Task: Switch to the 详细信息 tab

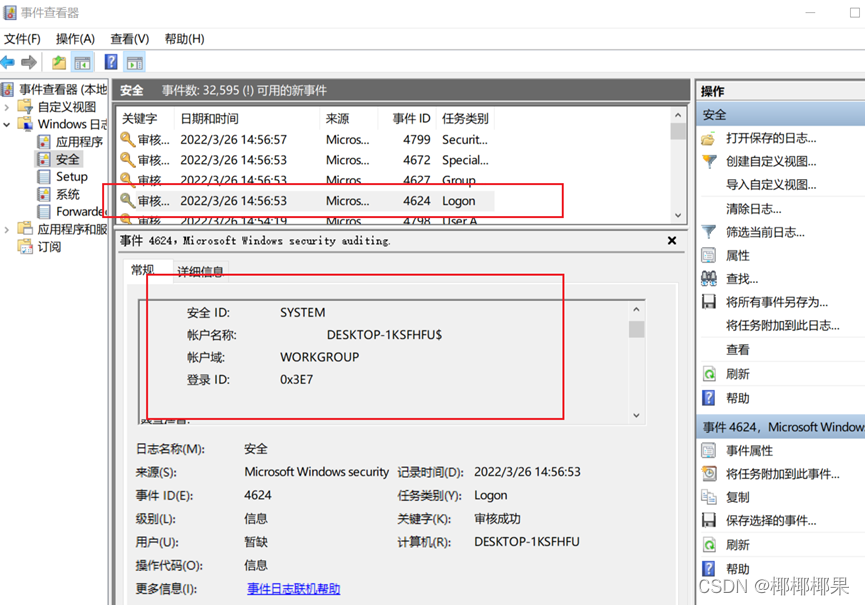Action: tap(200, 271)
